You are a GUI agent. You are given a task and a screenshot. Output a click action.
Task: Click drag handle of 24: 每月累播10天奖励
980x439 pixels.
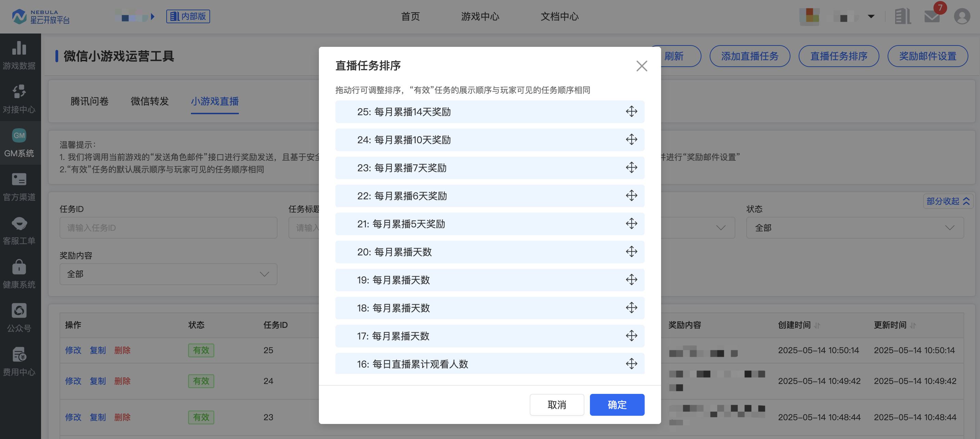pos(631,139)
